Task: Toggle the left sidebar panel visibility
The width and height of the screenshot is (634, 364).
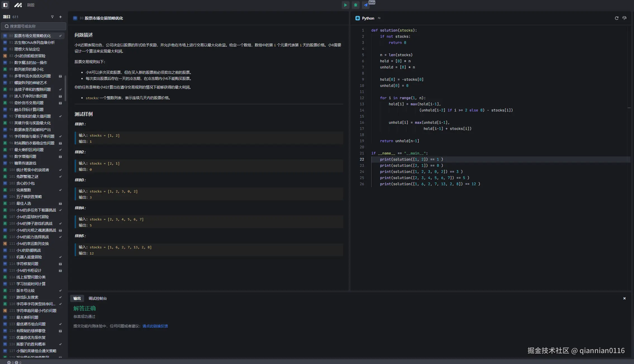Action: [x=5, y=5]
